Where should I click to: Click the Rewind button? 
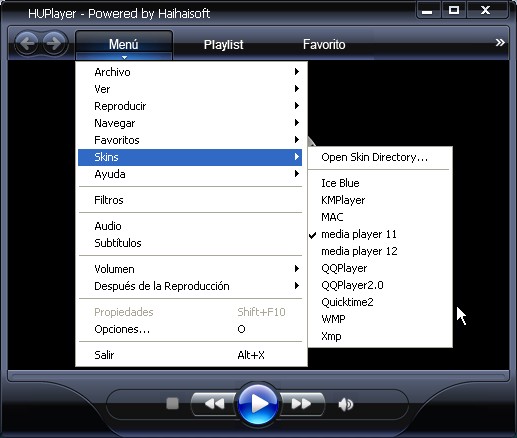(x=214, y=404)
